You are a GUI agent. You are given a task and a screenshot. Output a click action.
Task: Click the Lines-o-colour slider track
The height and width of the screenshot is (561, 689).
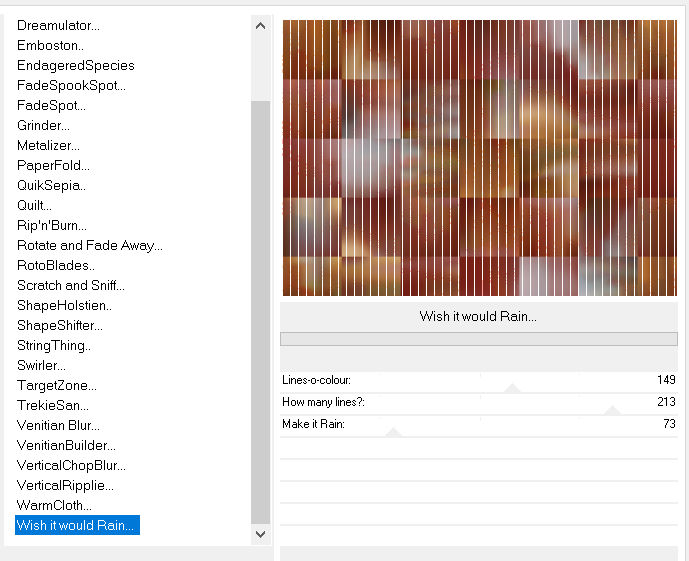479,380
